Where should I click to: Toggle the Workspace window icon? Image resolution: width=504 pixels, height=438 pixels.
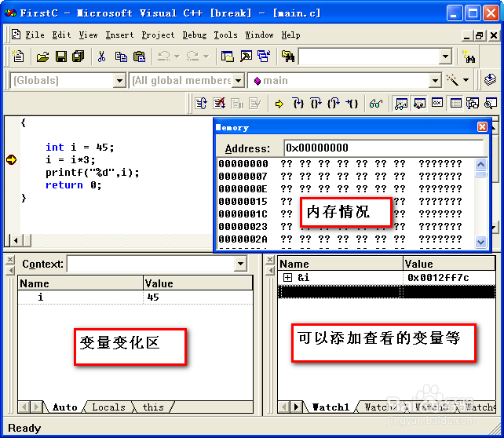click(227, 57)
